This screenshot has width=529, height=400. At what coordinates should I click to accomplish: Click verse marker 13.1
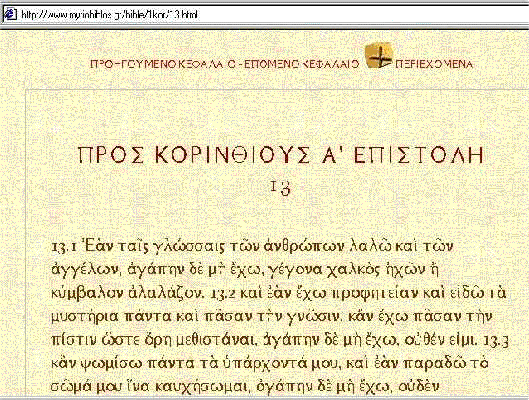(x=65, y=248)
